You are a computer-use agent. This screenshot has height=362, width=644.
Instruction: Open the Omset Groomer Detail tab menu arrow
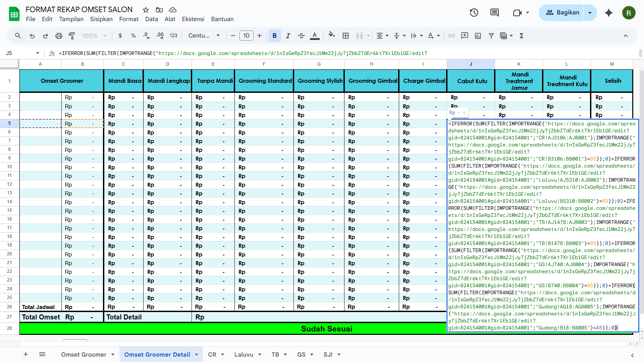click(197, 355)
